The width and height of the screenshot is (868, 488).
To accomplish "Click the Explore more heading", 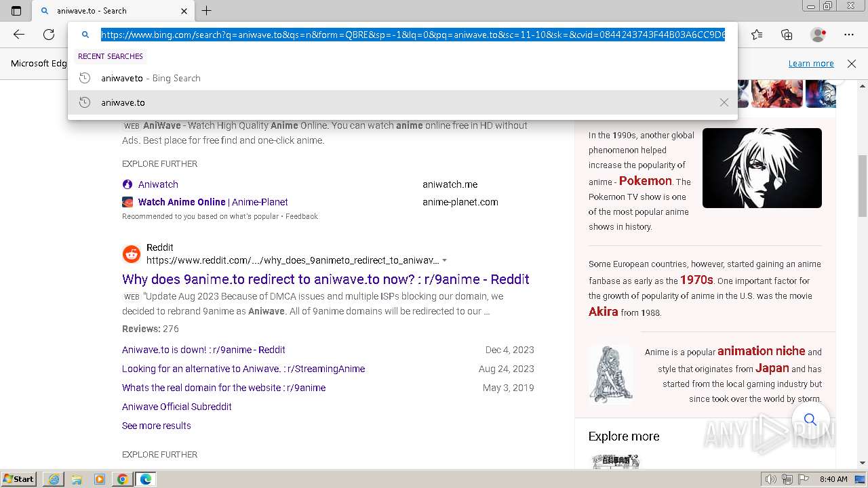I will tap(624, 436).
